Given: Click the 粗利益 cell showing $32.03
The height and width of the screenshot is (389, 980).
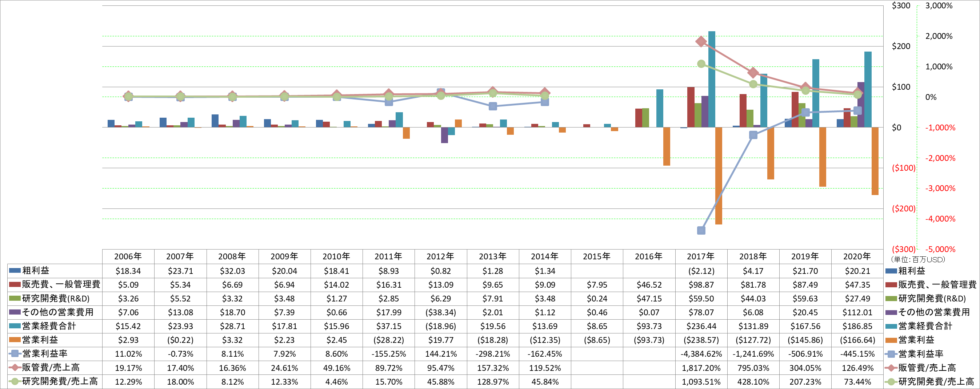Looking at the screenshot, I should 232,271.
